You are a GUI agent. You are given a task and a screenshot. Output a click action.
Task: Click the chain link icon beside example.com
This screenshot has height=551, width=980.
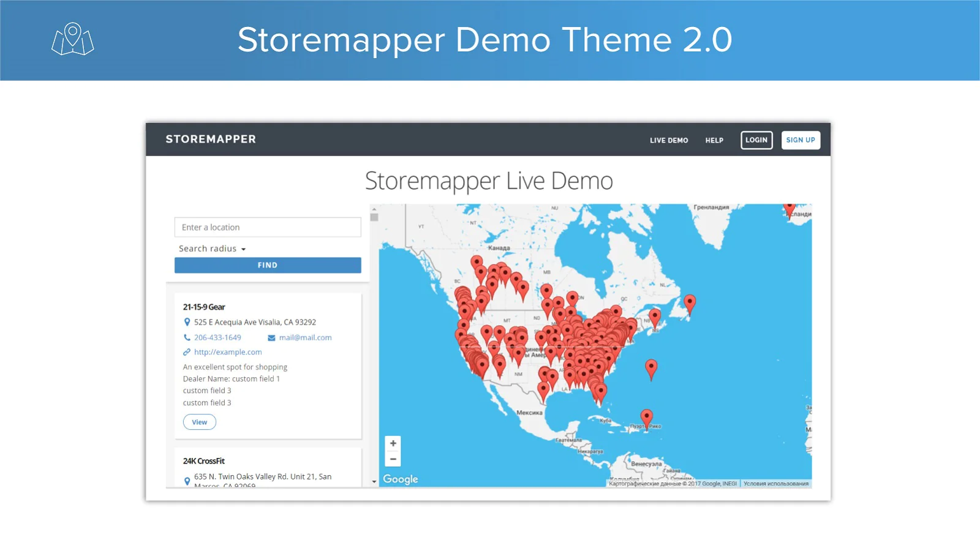point(187,352)
